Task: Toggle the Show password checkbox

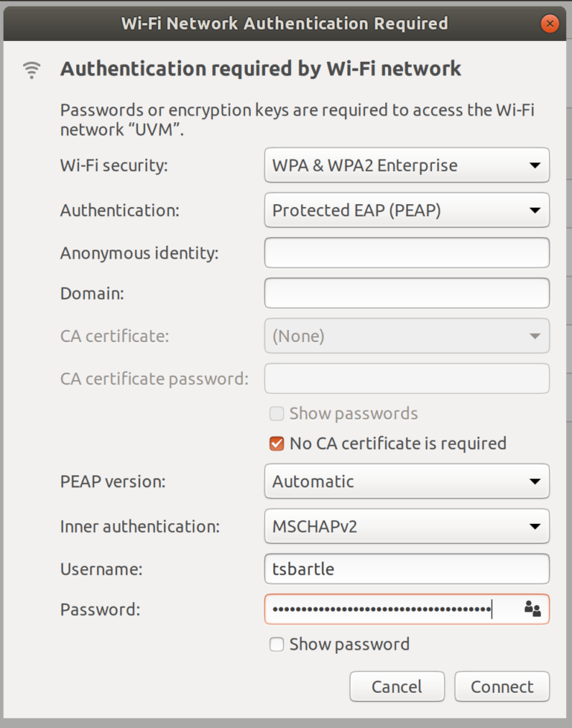Action: [x=276, y=644]
